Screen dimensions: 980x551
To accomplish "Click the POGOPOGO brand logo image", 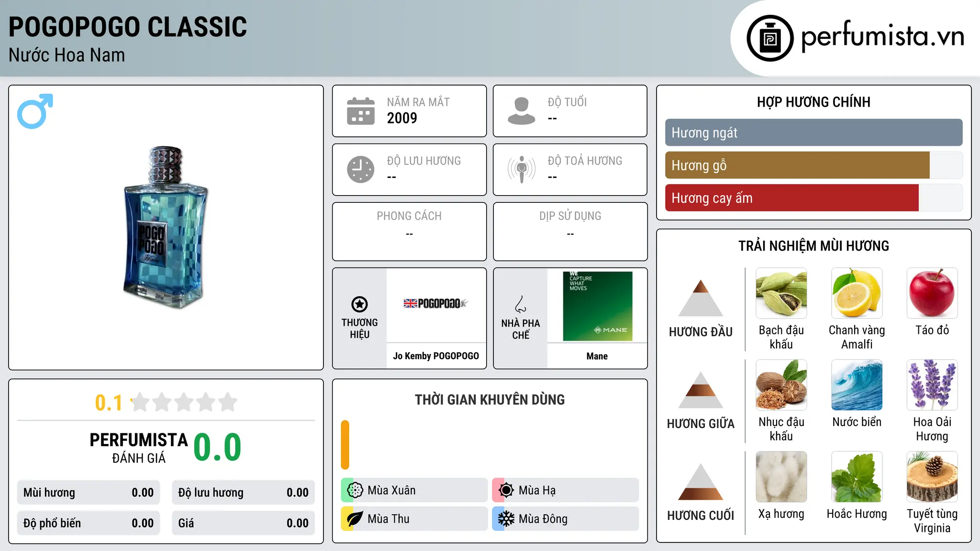I will 436,303.
